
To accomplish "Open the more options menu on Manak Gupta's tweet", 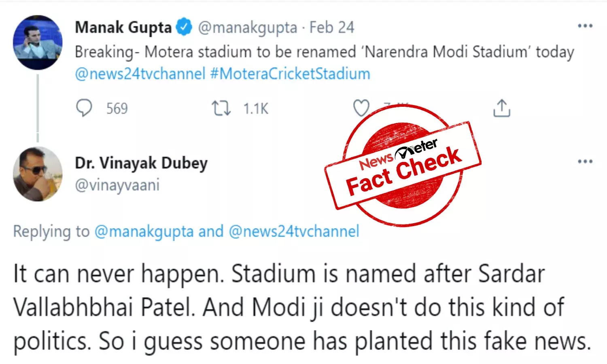I will pos(586,25).
